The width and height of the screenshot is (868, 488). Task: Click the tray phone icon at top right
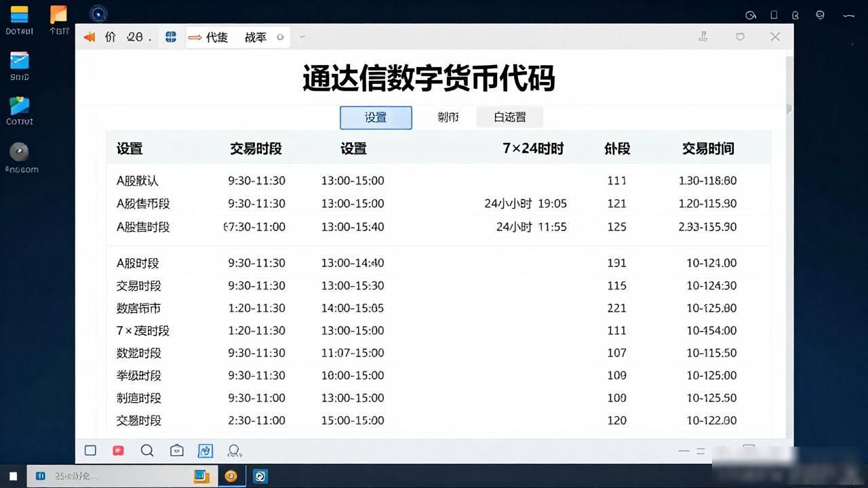[774, 15]
